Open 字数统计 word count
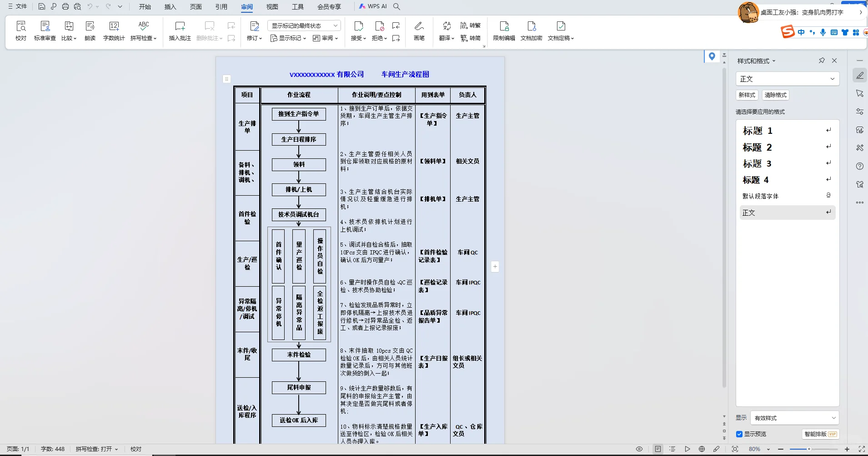The image size is (868, 456). (x=114, y=31)
